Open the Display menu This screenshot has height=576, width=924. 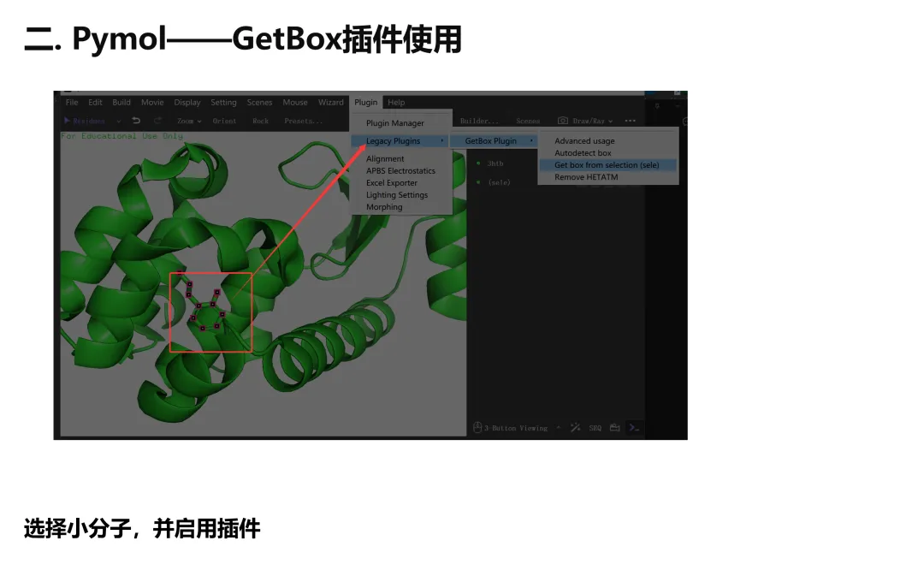pyautogui.click(x=187, y=103)
